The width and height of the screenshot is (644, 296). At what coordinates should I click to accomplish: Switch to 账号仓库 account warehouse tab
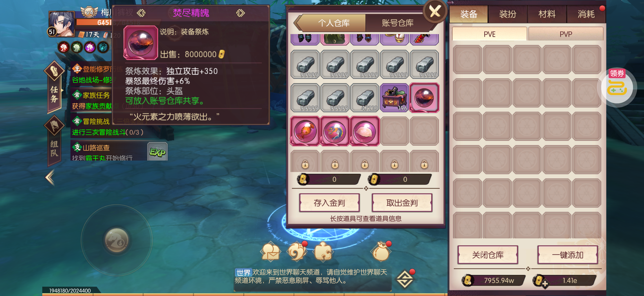point(397,23)
